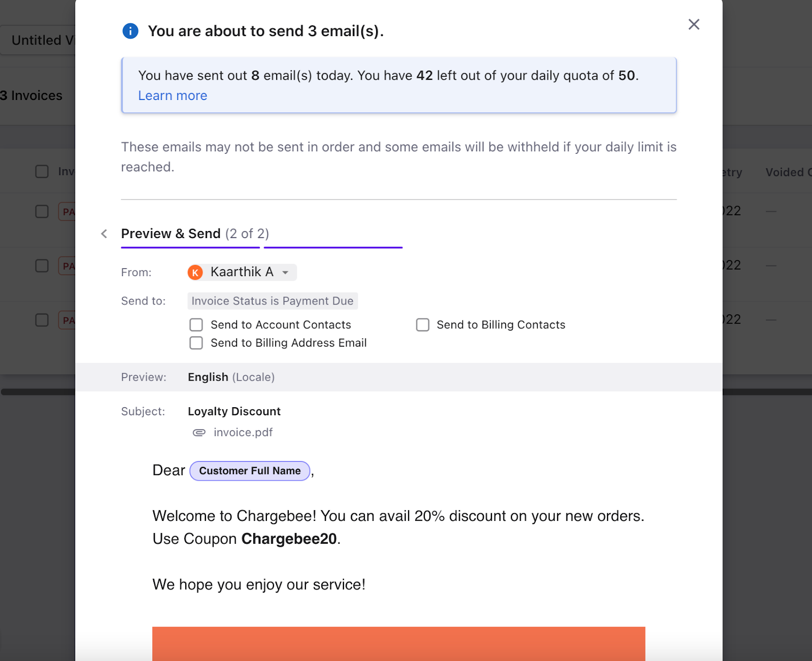Click the Invoice Status is Payment Due tag

[x=273, y=301]
